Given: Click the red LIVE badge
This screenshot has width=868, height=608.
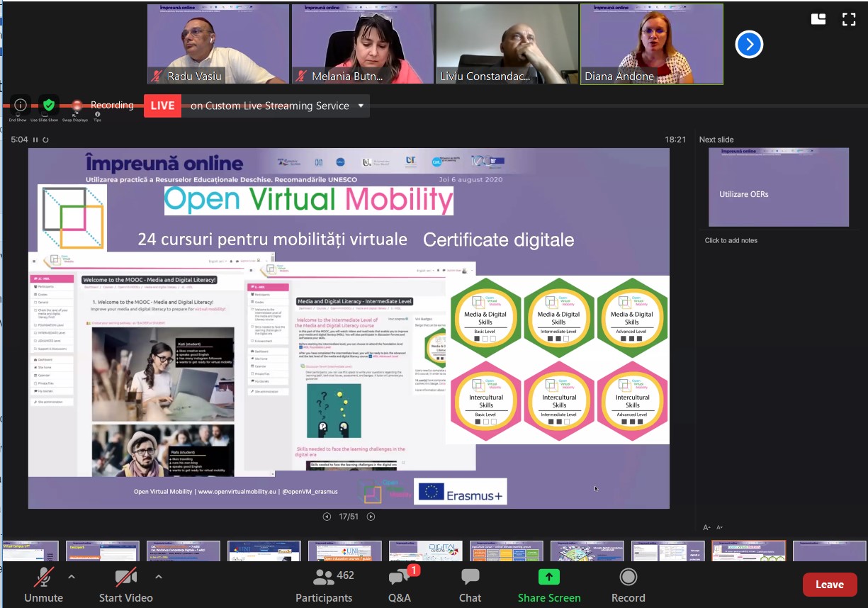Looking at the screenshot, I should (162, 106).
